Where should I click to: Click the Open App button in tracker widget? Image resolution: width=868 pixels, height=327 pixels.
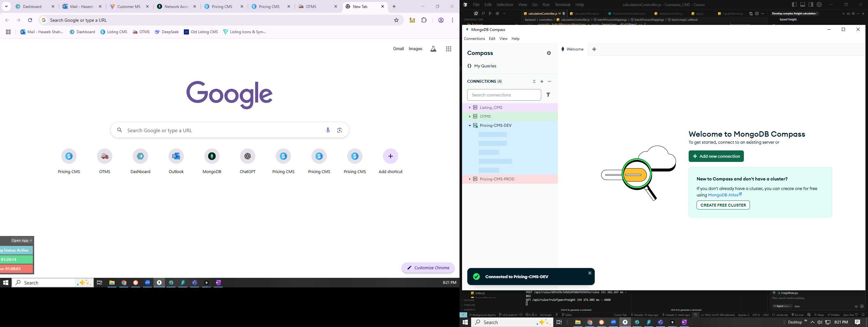[x=22, y=240]
